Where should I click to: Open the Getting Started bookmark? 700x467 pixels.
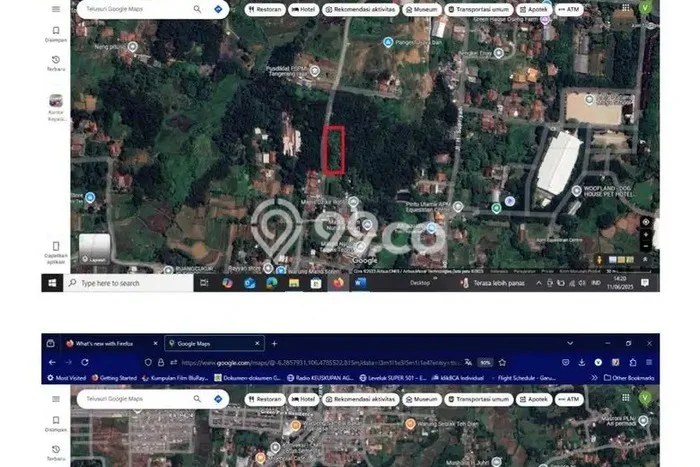[114, 378]
